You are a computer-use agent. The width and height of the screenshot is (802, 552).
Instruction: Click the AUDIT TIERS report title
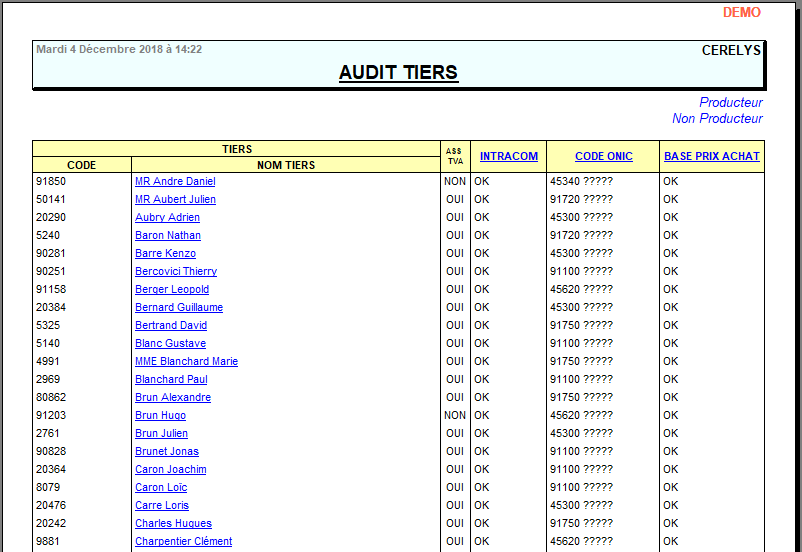point(398,73)
